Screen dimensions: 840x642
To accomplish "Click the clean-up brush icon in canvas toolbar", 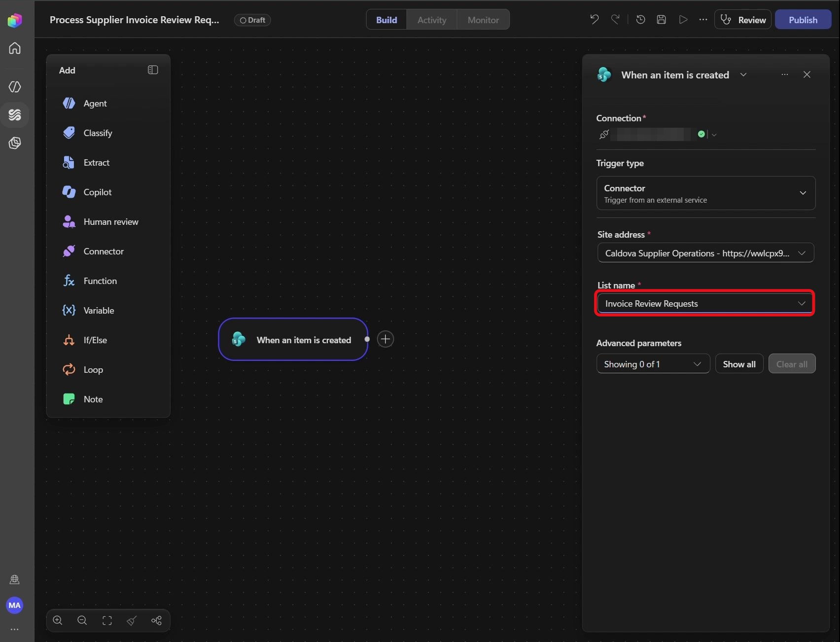I will (132, 620).
